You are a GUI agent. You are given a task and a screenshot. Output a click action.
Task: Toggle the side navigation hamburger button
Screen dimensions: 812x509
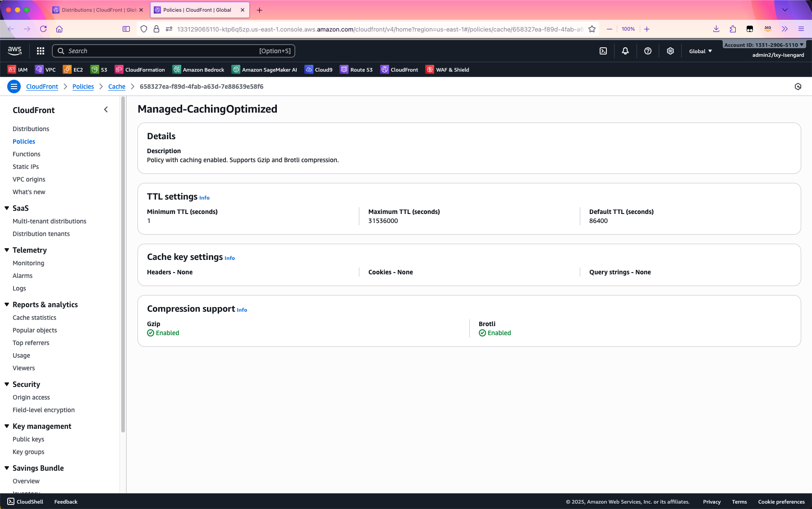coord(14,86)
